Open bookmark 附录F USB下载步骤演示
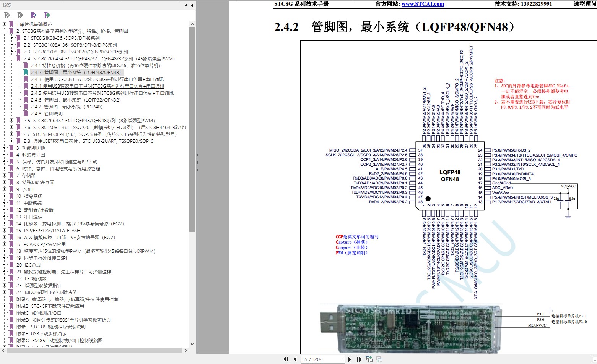 tap(41, 333)
